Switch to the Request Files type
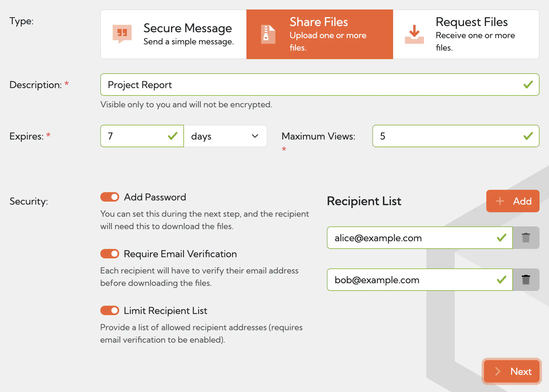 [x=466, y=34]
